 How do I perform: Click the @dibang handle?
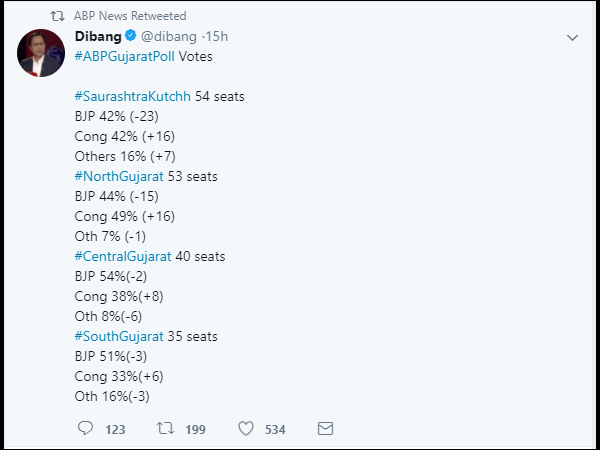(170, 37)
